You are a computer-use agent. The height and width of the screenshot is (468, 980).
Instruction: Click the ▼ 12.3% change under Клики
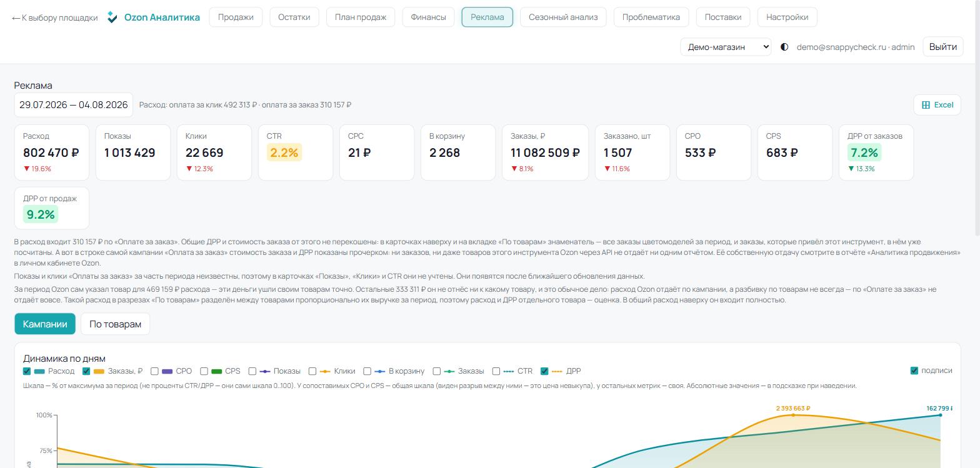199,169
